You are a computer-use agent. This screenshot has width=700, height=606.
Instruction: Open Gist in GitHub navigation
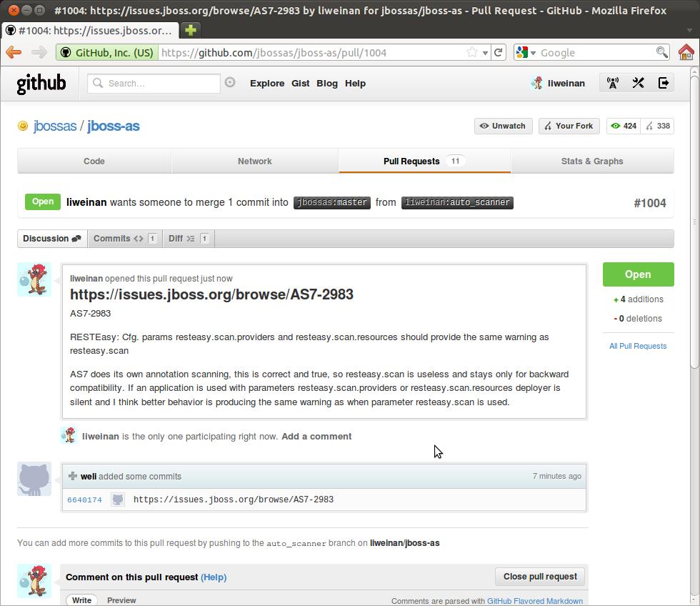coord(301,84)
